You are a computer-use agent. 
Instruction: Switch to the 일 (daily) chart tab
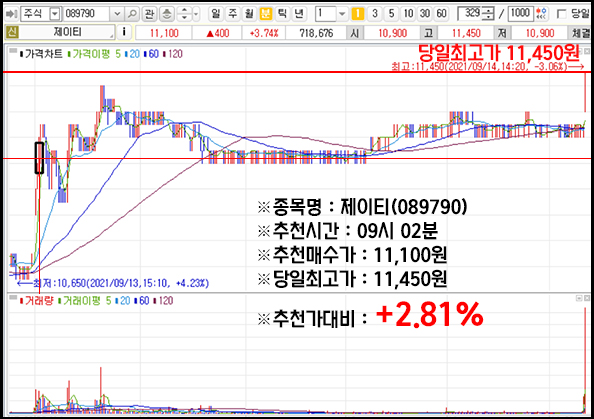click(x=216, y=14)
